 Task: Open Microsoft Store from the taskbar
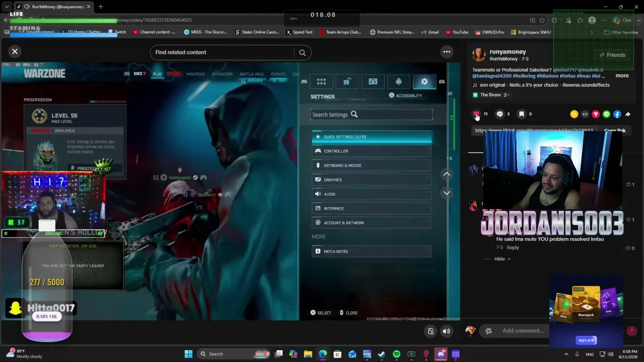point(338,354)
